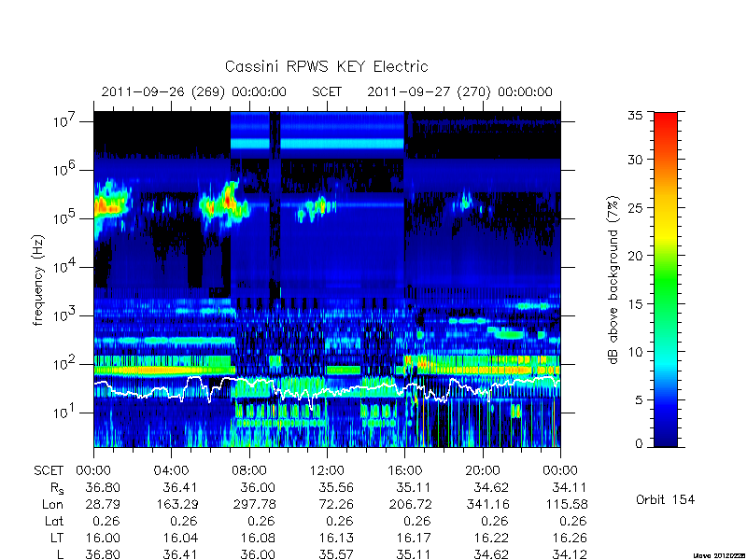Viewport: 747px width, 560px height.
Task: Click the end date '2011-09-27 (270) 00:00:00'
Action: 459,91
